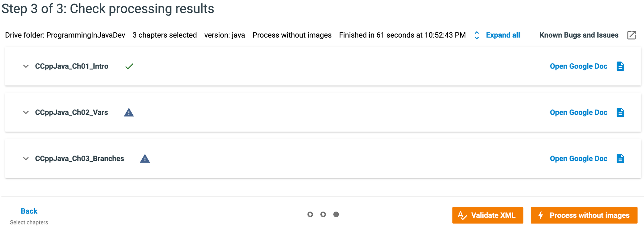This screenshot has height=227, width=644.
Task: Select the second pagination step dot
Action: coord(323,214)
